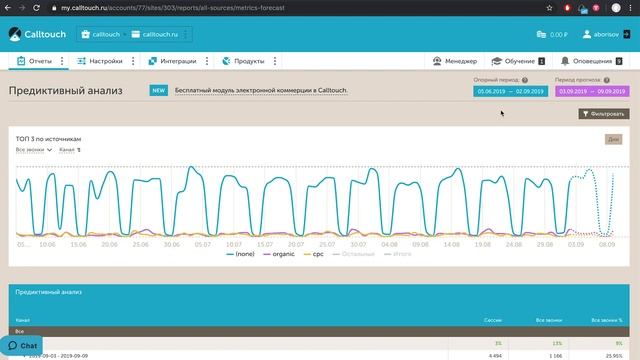Bookmark page with star icon
Screen dimensions: 640x360
pos(549,8)
